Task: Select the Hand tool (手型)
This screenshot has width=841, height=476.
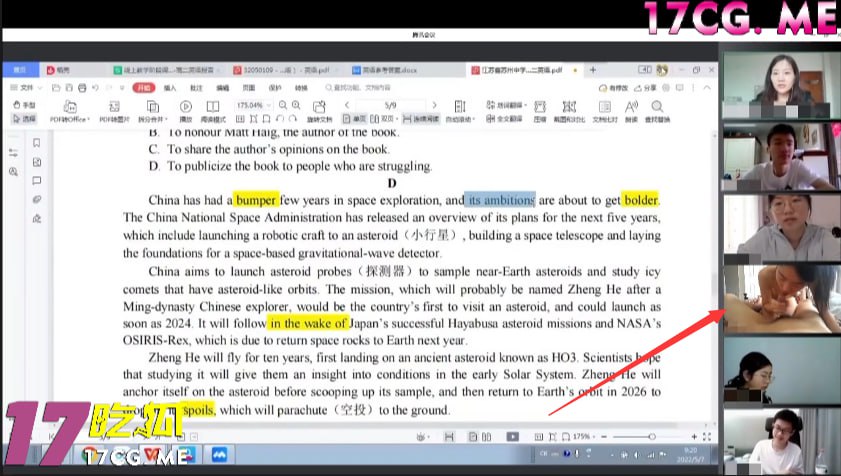Action: click(x=23, y=105)
